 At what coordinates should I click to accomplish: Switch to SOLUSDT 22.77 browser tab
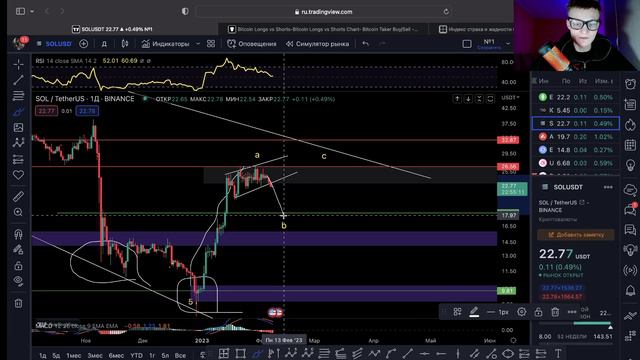pos(112,29)
